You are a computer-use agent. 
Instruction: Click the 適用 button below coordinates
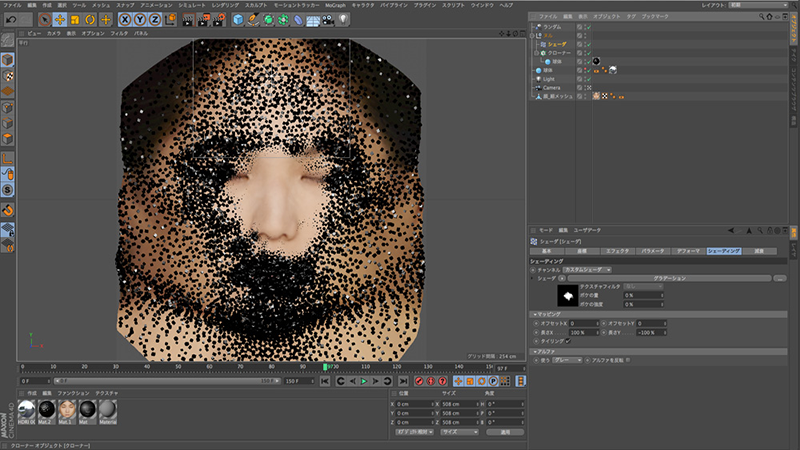(506, 432)
